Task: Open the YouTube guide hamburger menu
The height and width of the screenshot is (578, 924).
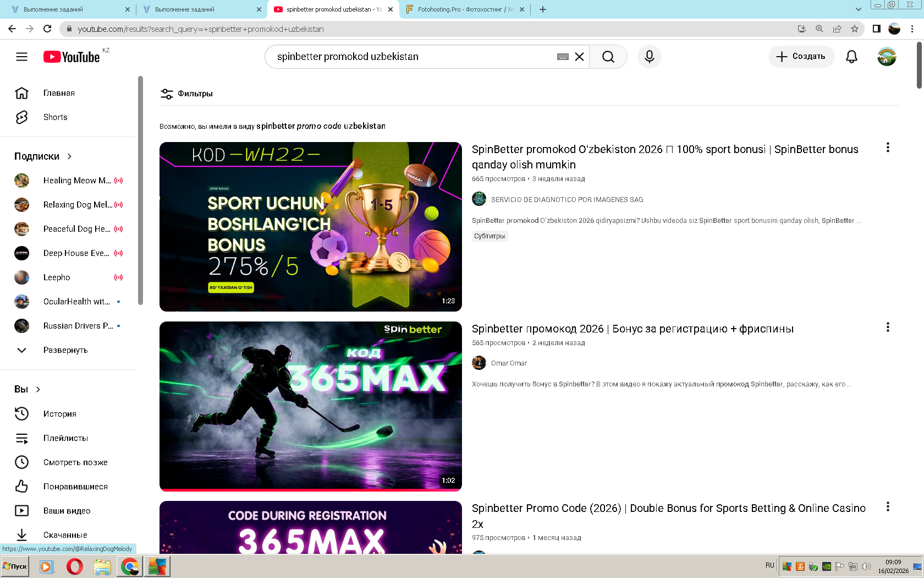Action: pyautogui.click(x=21, y=57)
